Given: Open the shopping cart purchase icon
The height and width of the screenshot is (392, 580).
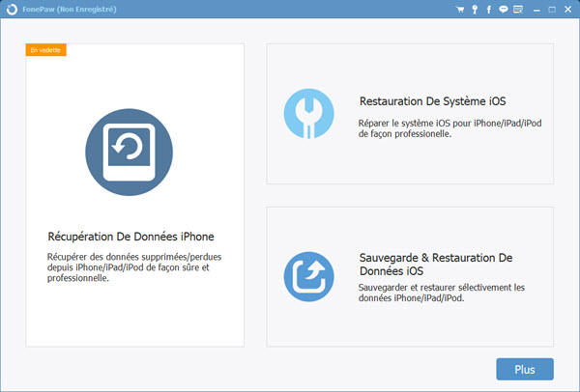Looking at the screenshot, I should pos(460,10).
